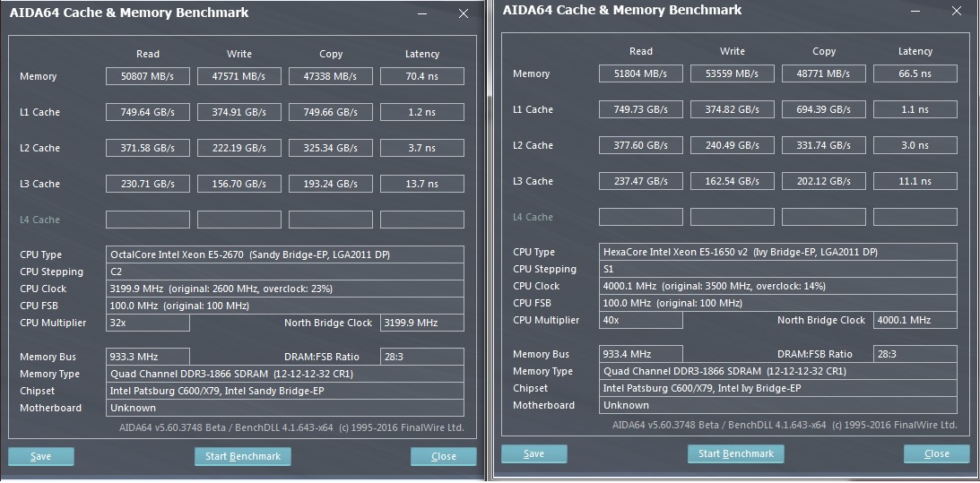Select the 377.60 GB/s L2 Cache Read value

(640, 145)
